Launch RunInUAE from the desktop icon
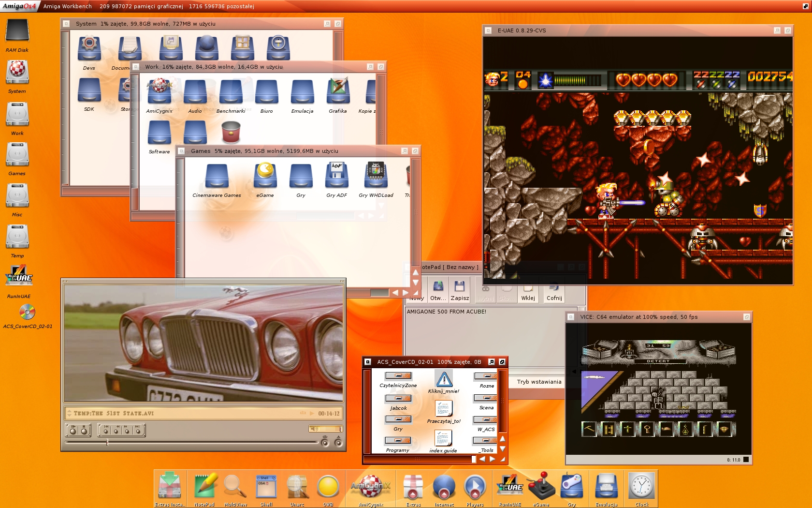Screen dimensions: 812x508 (x=19, y=276)
